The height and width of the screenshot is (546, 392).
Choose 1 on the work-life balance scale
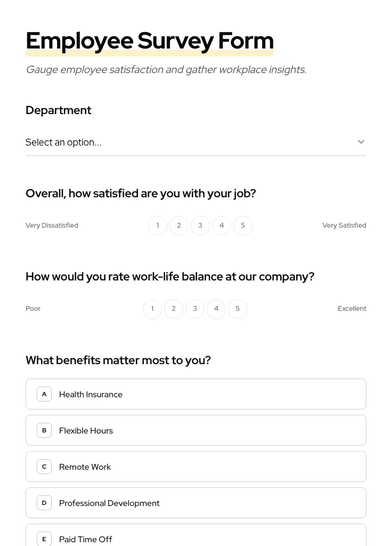tap(152, 309)
